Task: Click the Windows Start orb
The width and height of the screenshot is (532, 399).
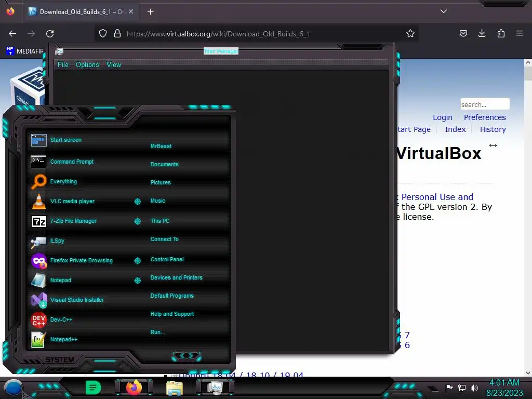Action: click(13, 388)
